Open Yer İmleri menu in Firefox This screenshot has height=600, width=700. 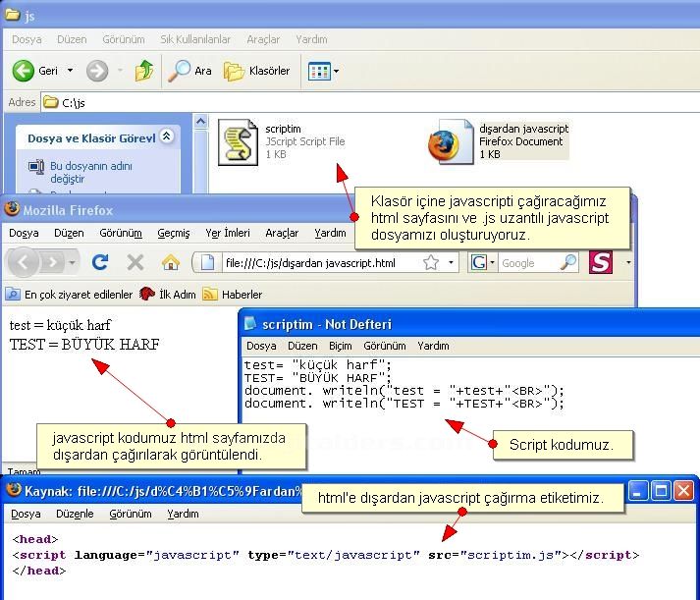228,233
